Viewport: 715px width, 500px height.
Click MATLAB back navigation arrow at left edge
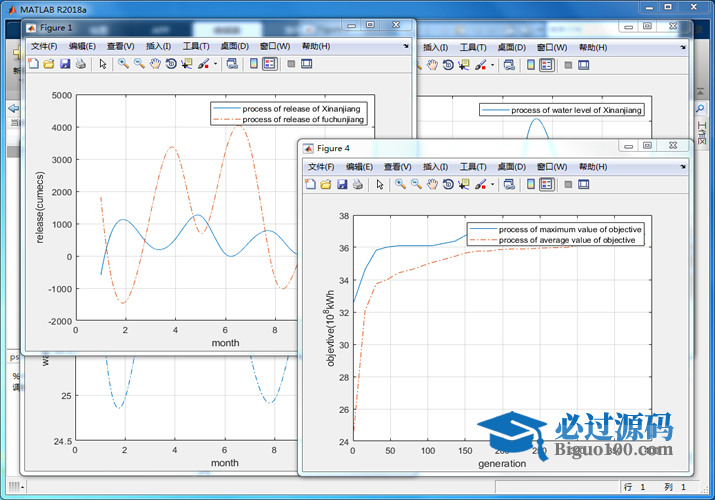[x=14, y=108]
